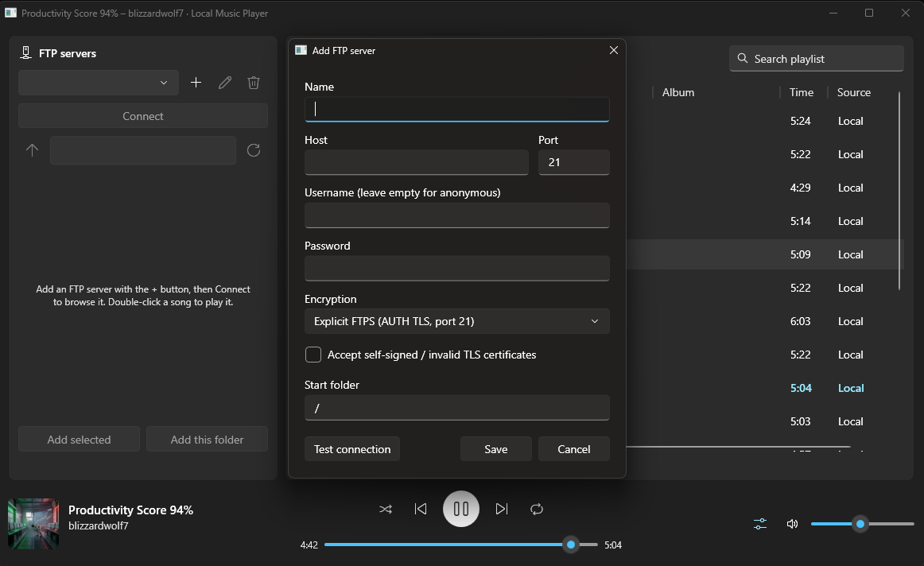Click the FTP servers panel icon
924x566 pixels.
pyautogui.click(x=26, y=53)
